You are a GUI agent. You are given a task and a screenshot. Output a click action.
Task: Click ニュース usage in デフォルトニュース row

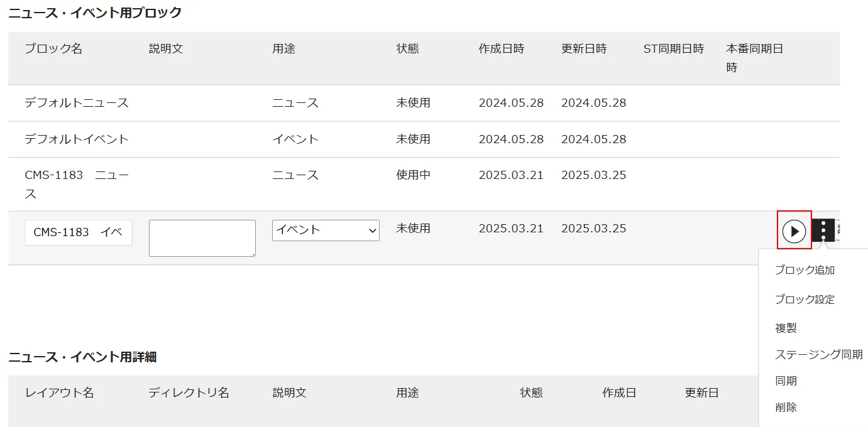coord(295,103)
